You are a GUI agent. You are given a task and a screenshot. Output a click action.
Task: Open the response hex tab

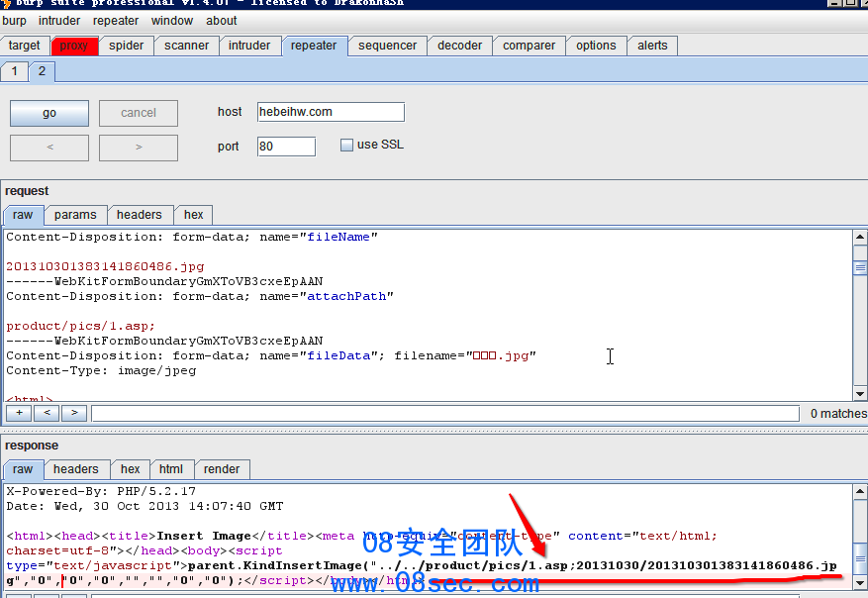pos(130,469)
